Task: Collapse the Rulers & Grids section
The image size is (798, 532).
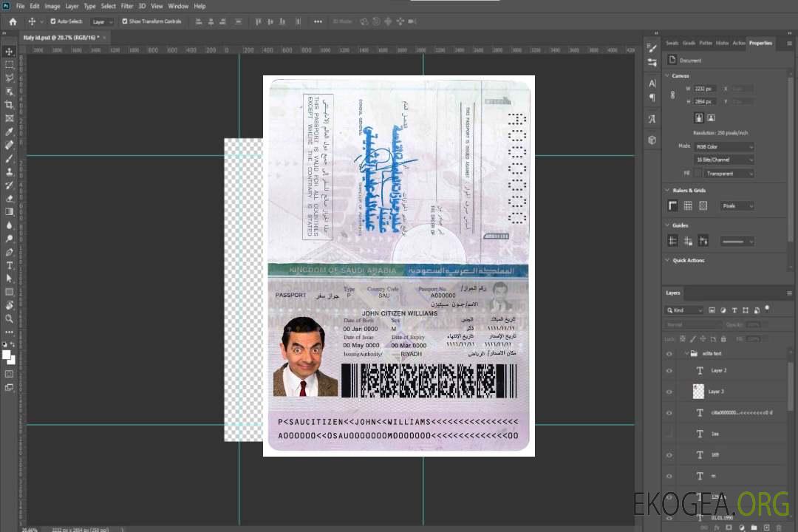Action: tap(667, 191)
